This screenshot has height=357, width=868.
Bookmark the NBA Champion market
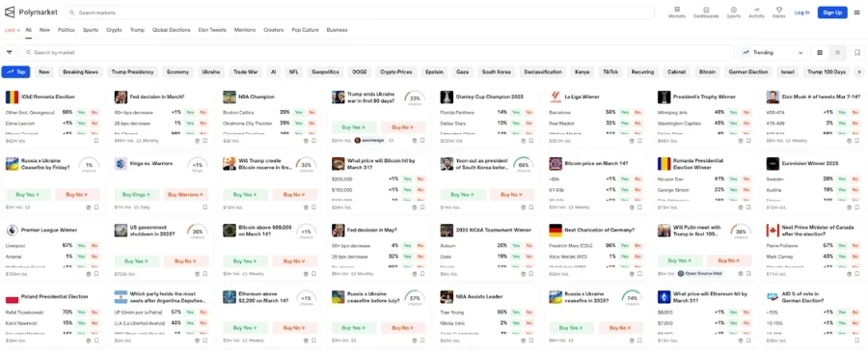click(313, 141)
